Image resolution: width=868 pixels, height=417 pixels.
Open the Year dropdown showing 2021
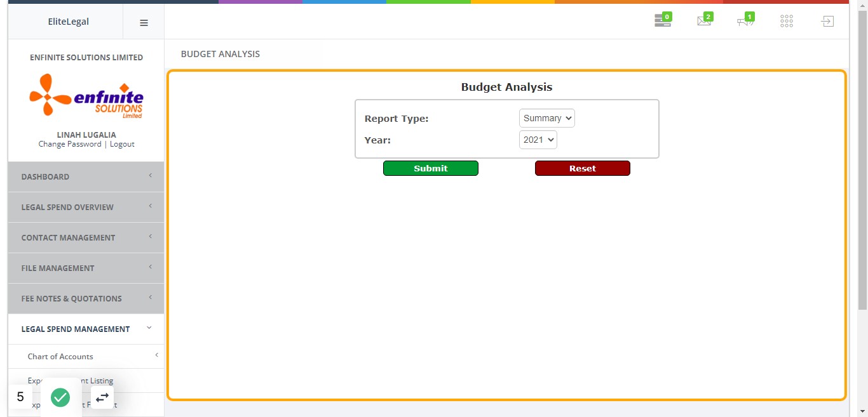[x=538, y=140]
